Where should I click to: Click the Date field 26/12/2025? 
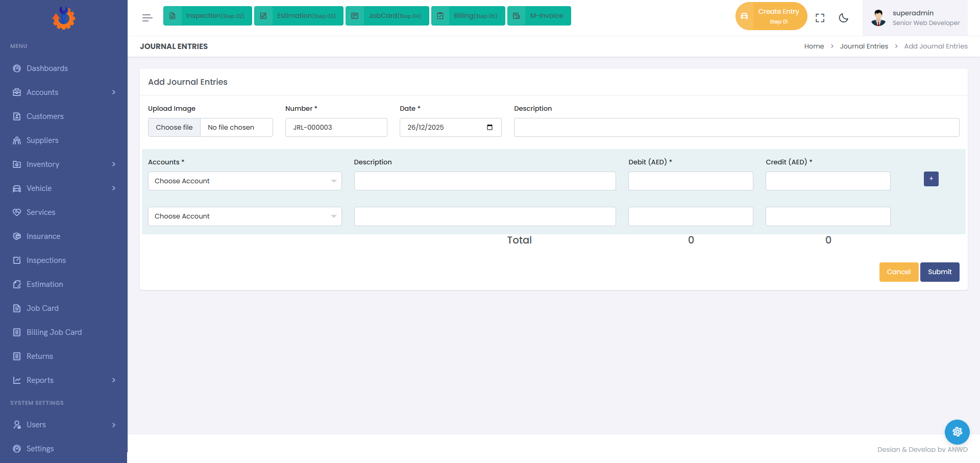pyautogui.click(x=451, y=128)
